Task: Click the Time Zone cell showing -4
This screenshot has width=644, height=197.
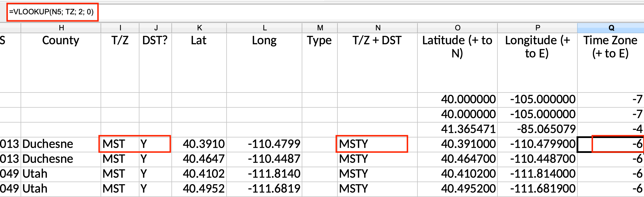Action: (x=611, y=129)
